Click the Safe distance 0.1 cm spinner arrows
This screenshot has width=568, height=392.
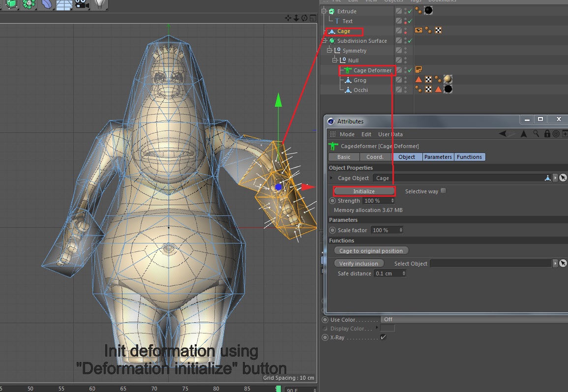[404, 273]
